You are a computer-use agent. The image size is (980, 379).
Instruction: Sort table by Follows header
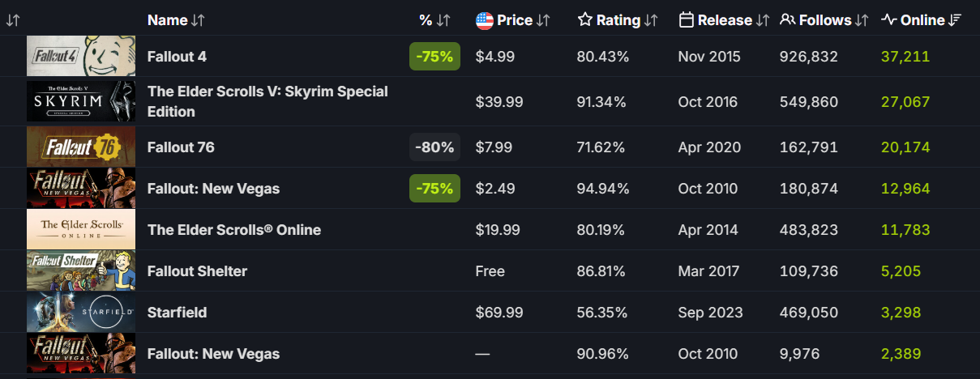pos(825,20)
